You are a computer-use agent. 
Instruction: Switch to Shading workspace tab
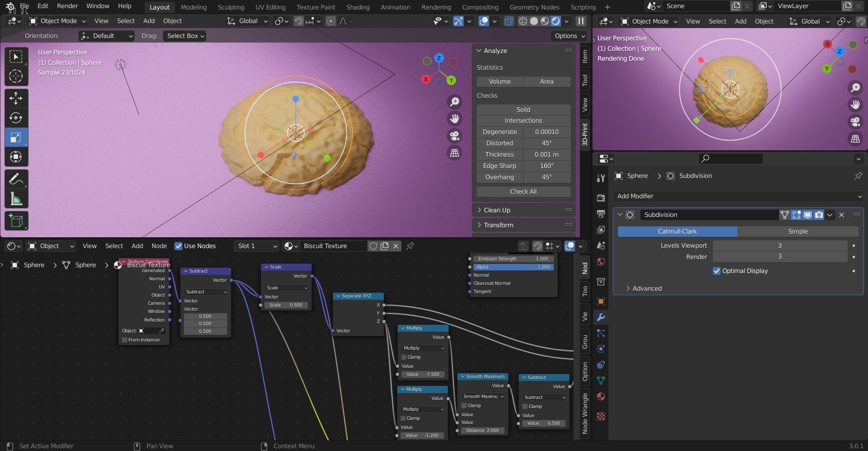pos(358,7)
